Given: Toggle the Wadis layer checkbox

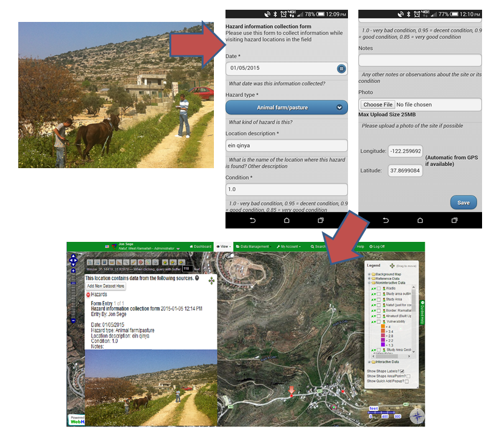Looking at the screenshot, I should click(x=378, y=289).
